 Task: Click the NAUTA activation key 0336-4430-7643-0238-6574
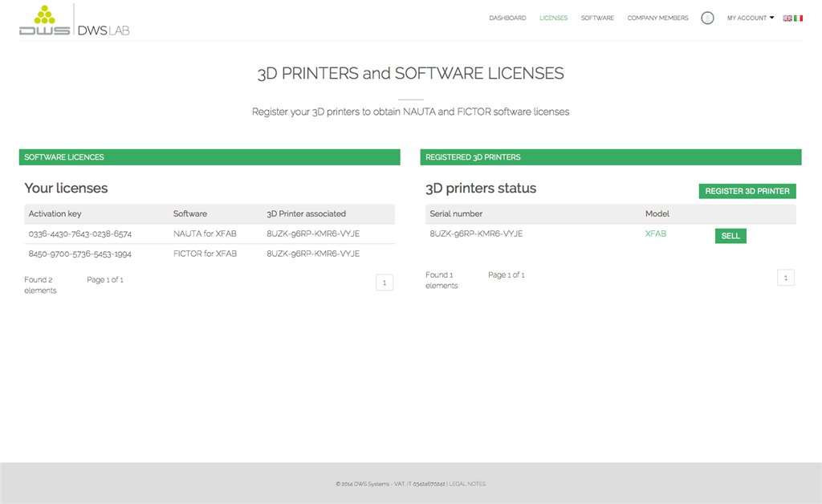[x=79, y=234]
